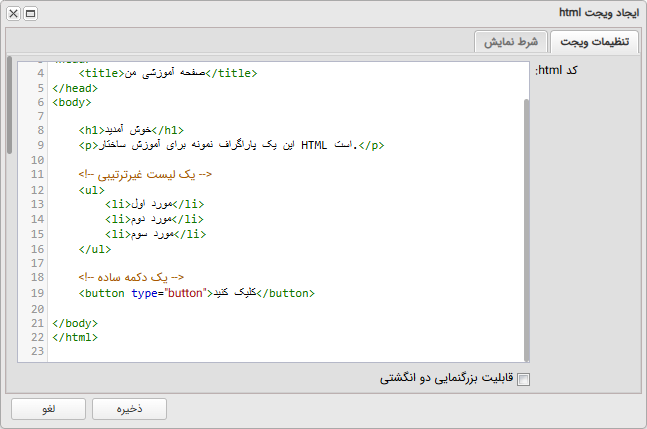Click the مورد دوم list item text
The image size is (647, 429).
pos(151,219)
